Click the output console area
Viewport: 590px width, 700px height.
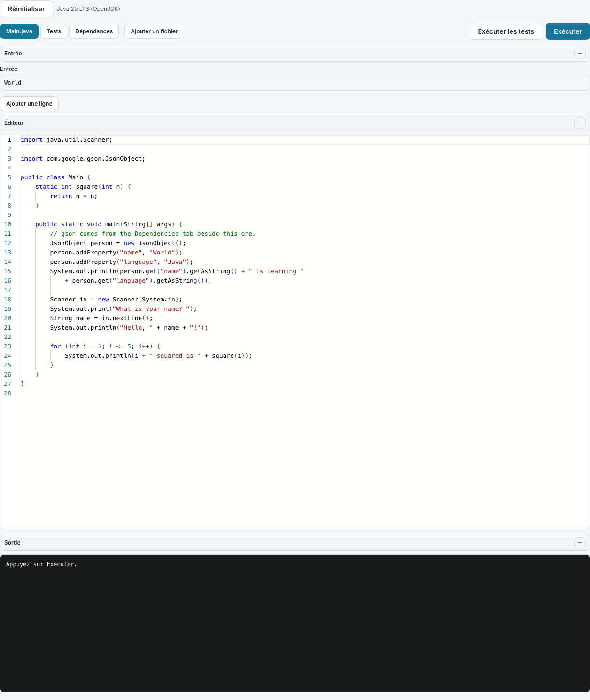pyautogui.click(x=295, y=623)
